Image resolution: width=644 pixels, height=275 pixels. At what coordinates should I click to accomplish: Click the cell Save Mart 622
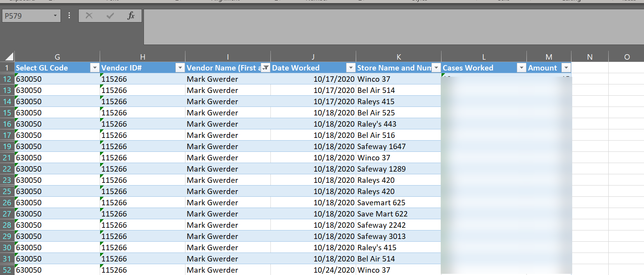click(398, 214)
